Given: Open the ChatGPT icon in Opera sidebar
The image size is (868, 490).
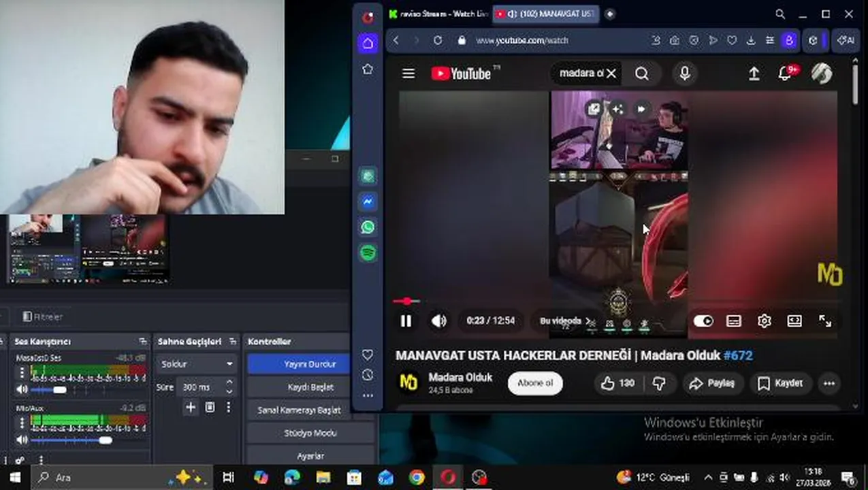Looking at the screenshot, I should click(x=368, y=176).
